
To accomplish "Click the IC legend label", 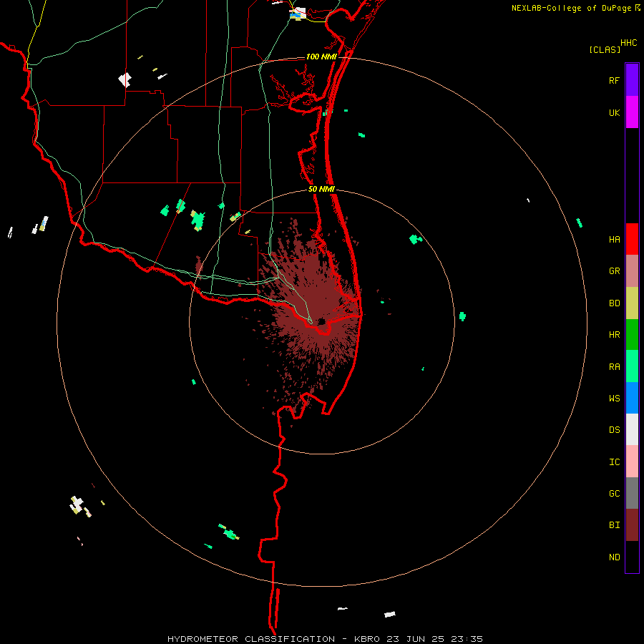I will pos(614,462).
